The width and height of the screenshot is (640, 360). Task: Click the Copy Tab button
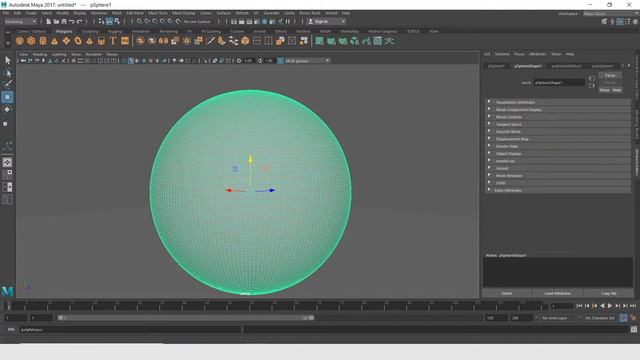point(609,293)
